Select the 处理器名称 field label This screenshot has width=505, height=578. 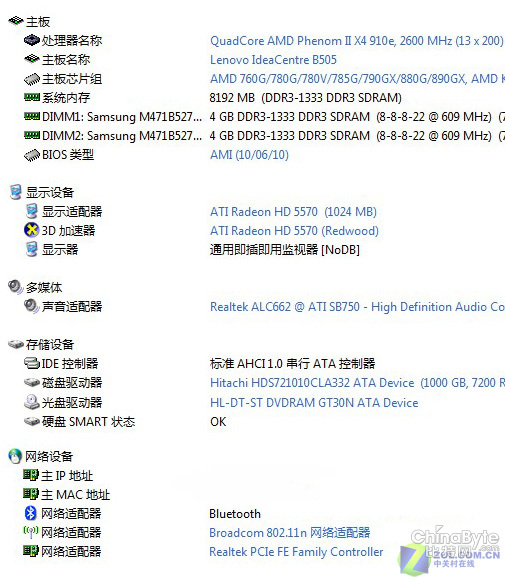click(72, 41)
